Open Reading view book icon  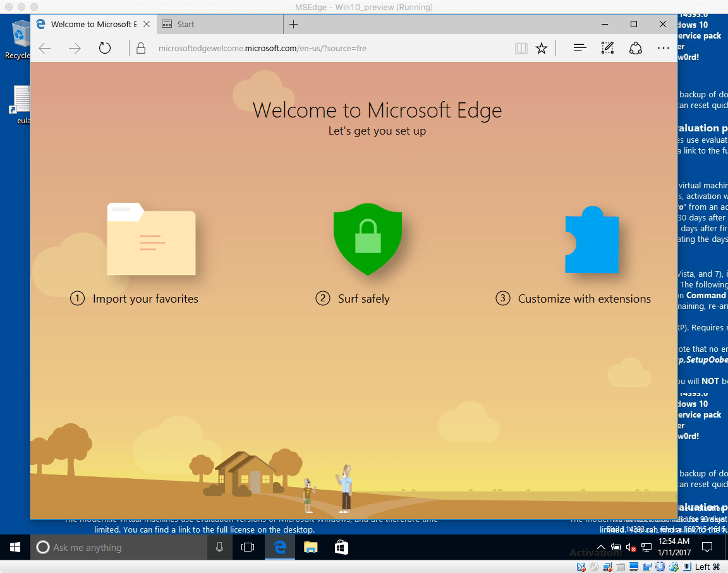click(521, 48)
